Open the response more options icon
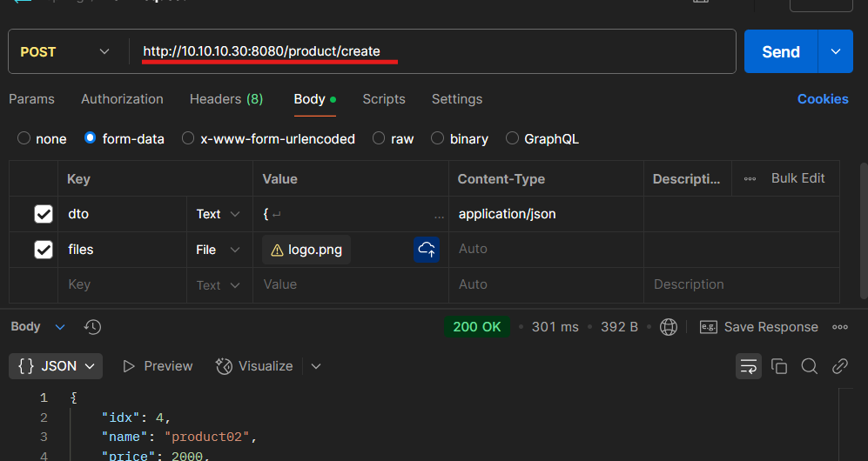 [840, 327]
